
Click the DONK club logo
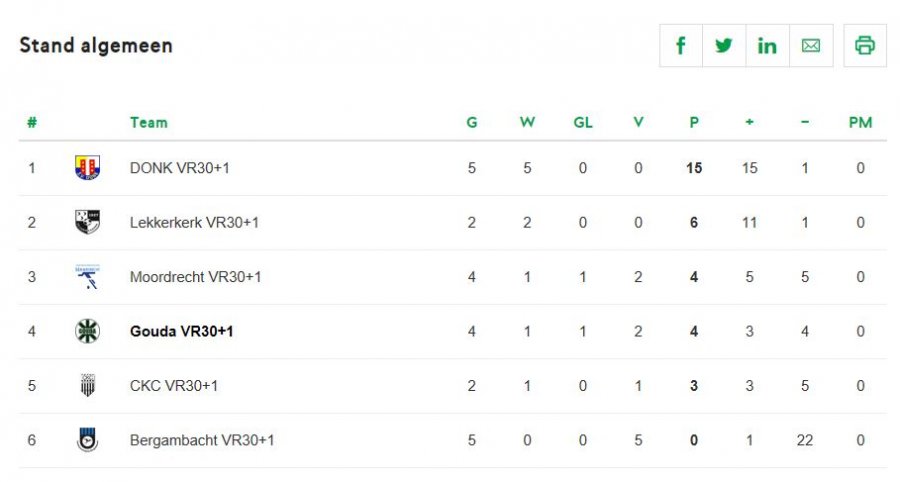[87, 168]
